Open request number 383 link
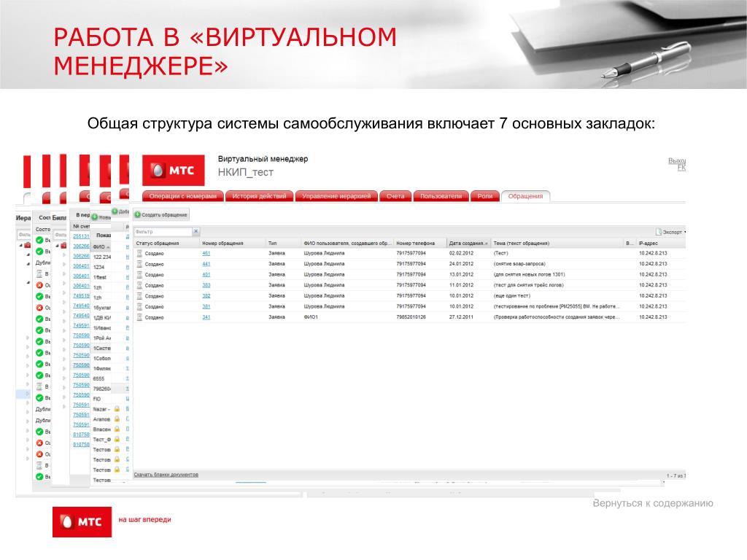 pyautogui.click(x=206, y=285)
